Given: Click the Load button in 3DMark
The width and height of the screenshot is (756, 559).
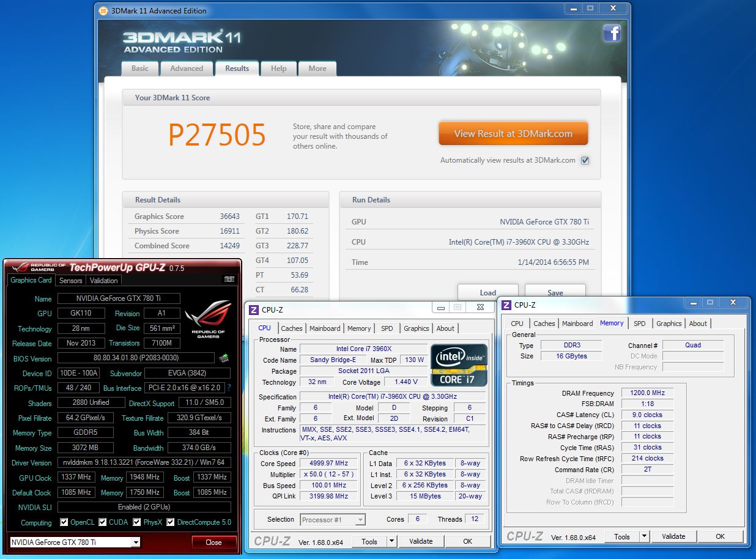Looking at the screenshot, I should click(488, 292).
